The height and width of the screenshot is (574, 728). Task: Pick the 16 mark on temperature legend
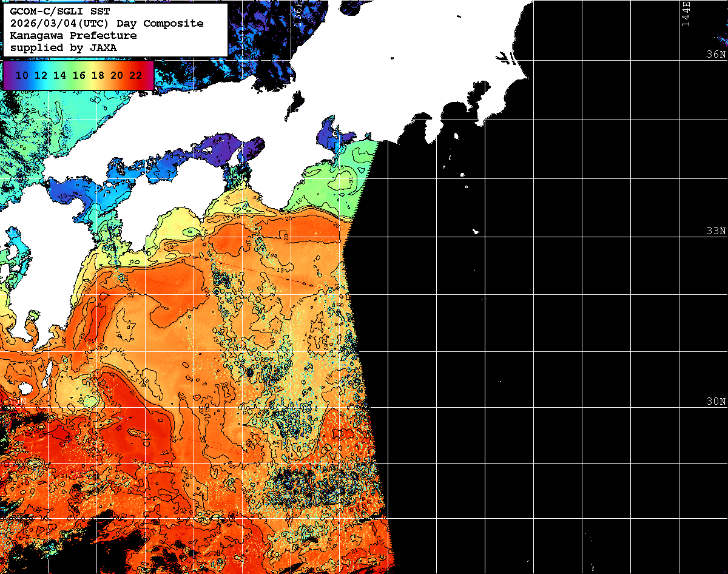coord(79,75)
